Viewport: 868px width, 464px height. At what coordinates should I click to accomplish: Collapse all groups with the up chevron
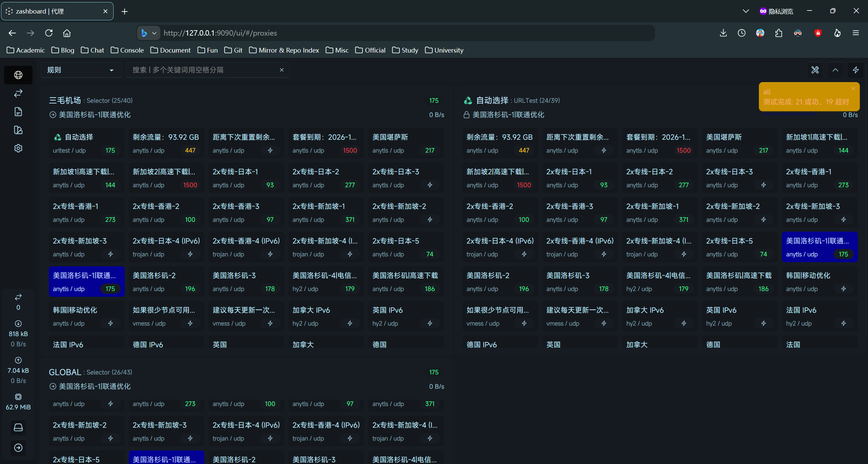835,70
